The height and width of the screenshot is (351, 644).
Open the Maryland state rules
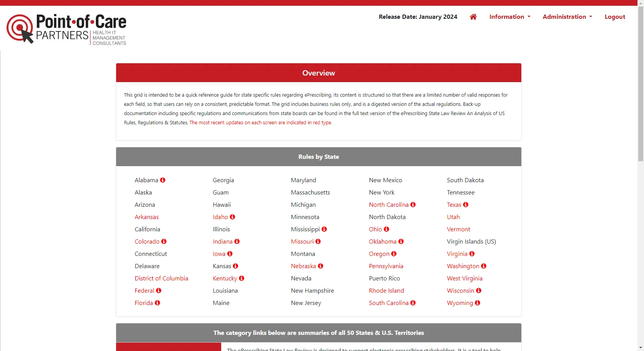pyautogui.click(x=303, y=180)
